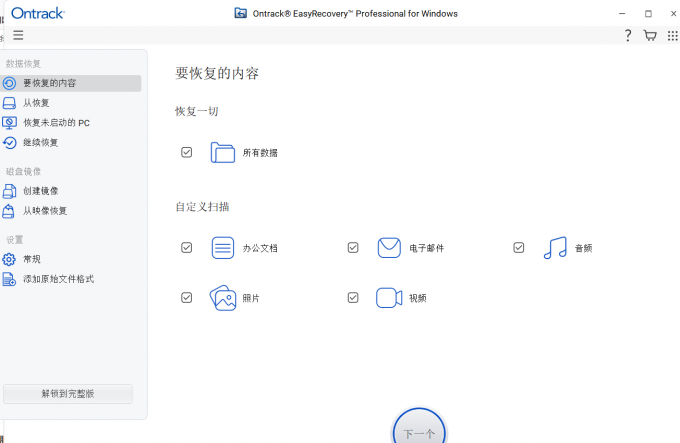Click the help question mark icon
Image resolution: width=680 pixels, height=443 pixels.
[x=628, y=35]
